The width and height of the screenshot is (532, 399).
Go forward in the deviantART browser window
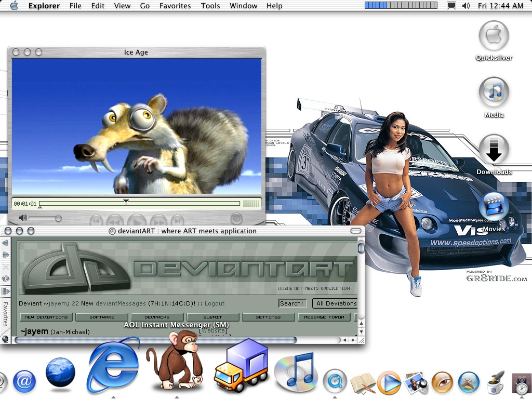point(5,255)
